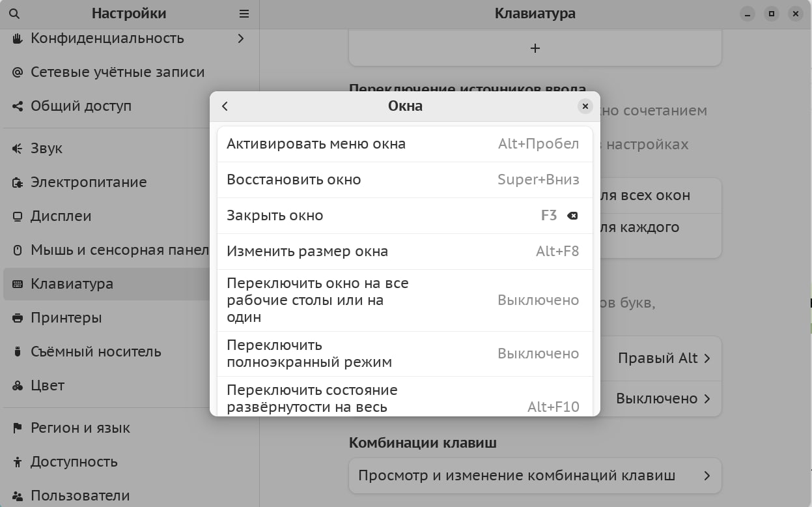Click the plus button to add input source

(x=535, y=48)
